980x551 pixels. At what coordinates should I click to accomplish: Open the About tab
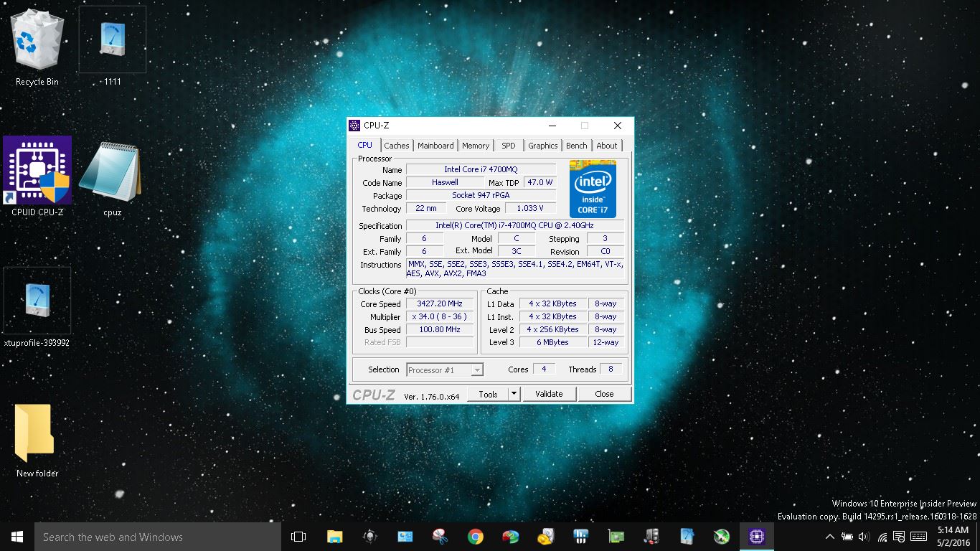tap(607, 146)
